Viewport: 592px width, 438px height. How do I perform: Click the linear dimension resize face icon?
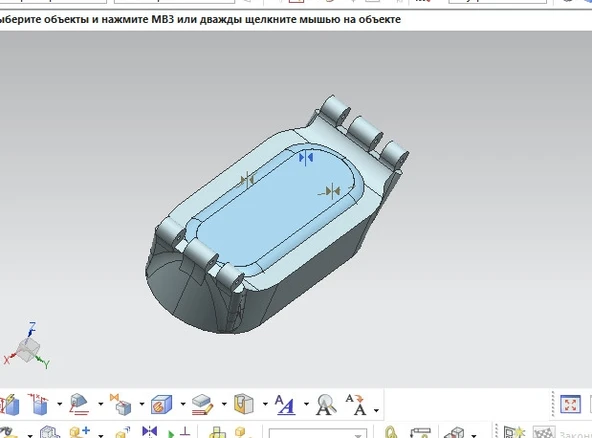(x=39, y=404)
